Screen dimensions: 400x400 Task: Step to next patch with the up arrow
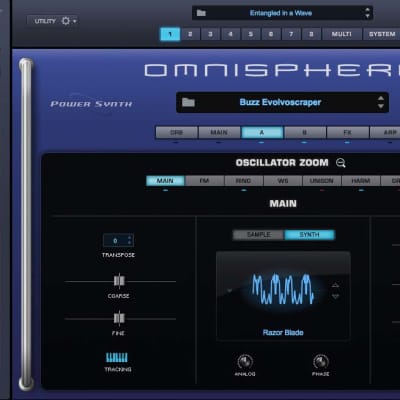[x=381, y=98]
